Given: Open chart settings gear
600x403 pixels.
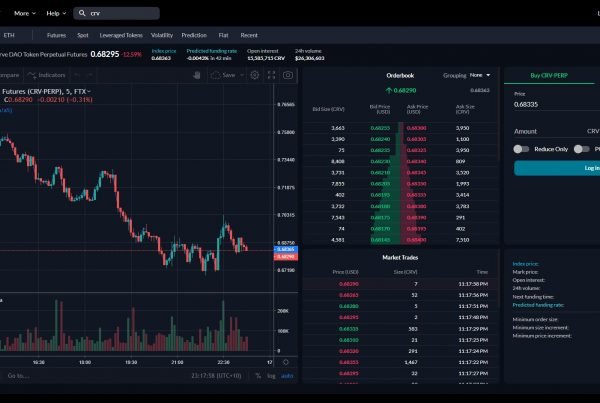Looking at the screenshot, I should [x=254, y=75].
